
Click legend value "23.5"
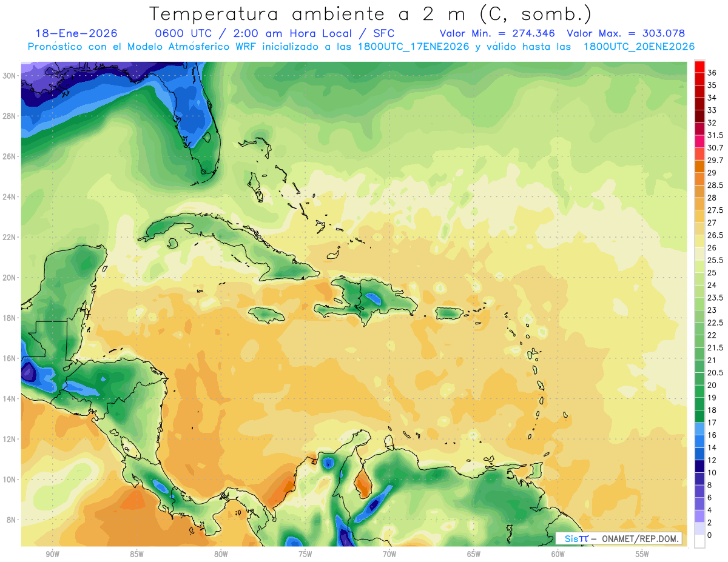pos(715,298)
